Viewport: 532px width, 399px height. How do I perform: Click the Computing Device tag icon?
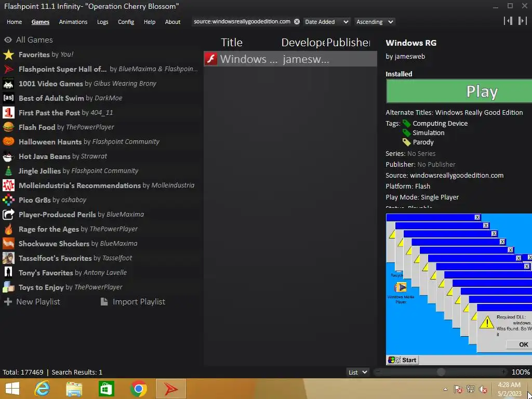[406, 124]
